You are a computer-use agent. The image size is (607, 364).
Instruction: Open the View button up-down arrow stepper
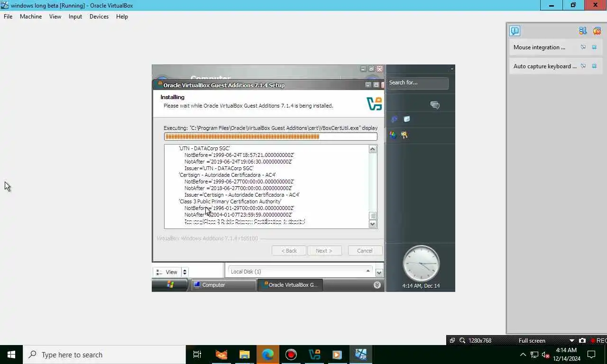[184, 272]
